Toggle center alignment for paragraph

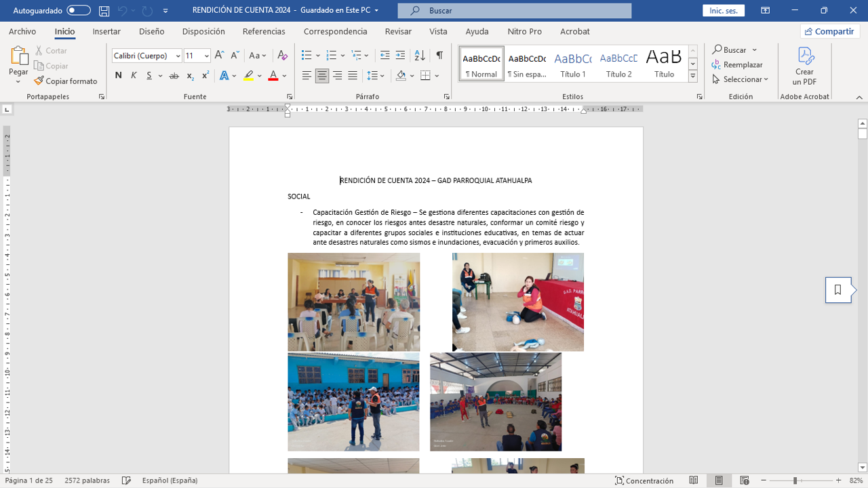click(322, 76)
